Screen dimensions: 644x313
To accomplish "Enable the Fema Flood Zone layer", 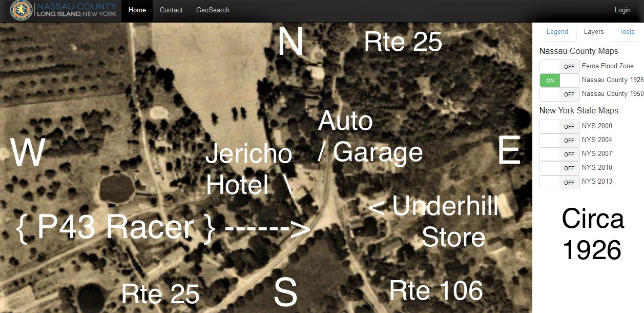I will (x=559, y=67).
